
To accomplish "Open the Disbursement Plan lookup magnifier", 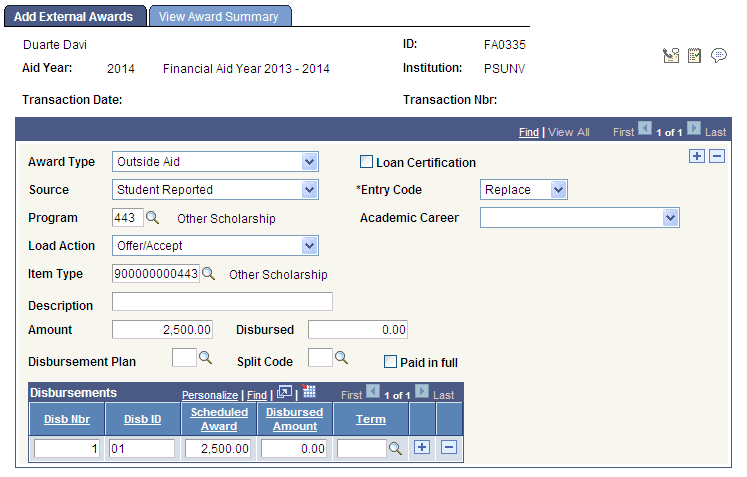I will point(205,357).
